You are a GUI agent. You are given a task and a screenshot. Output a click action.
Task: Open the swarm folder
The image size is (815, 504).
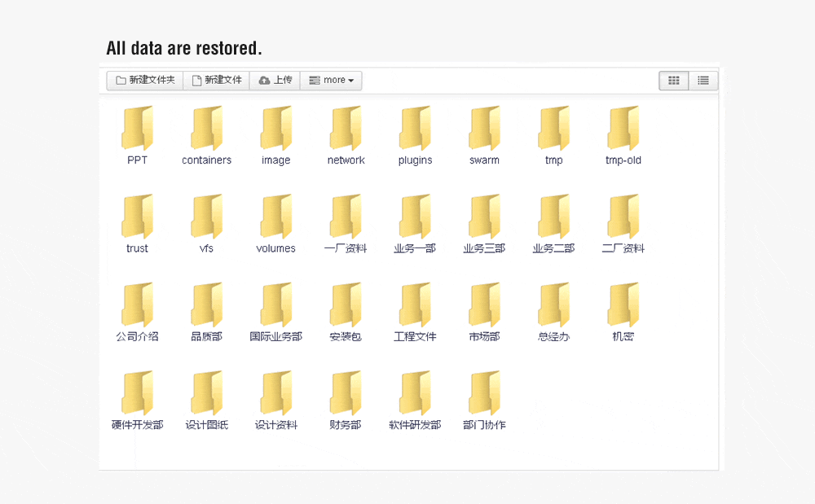click(x=484, y=129)
